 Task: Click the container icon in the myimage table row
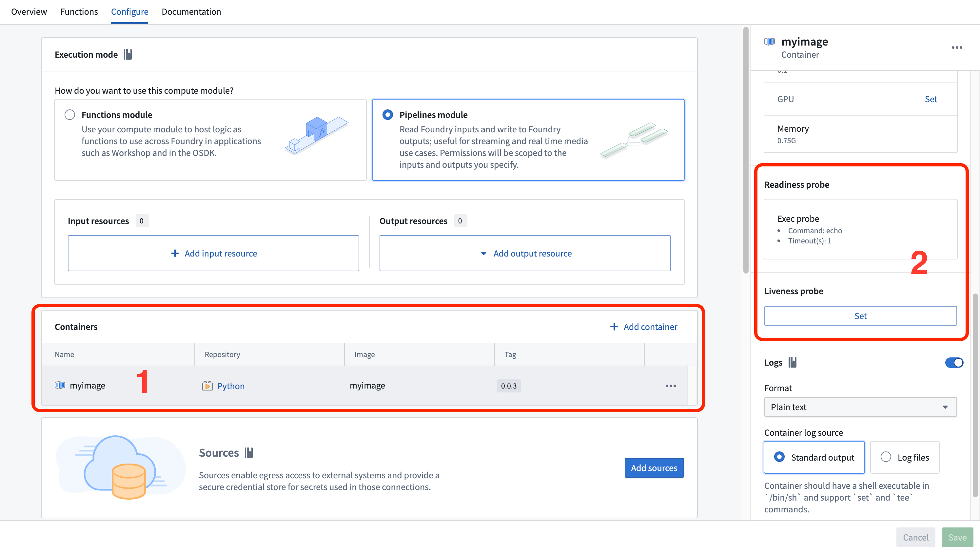point(60,385)
